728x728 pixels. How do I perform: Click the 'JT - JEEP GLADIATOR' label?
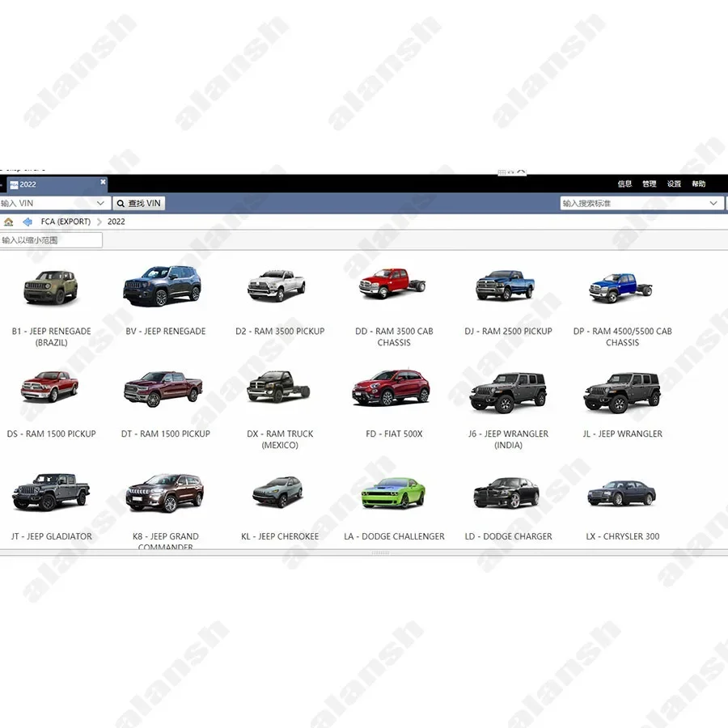(x=52, y=536)
